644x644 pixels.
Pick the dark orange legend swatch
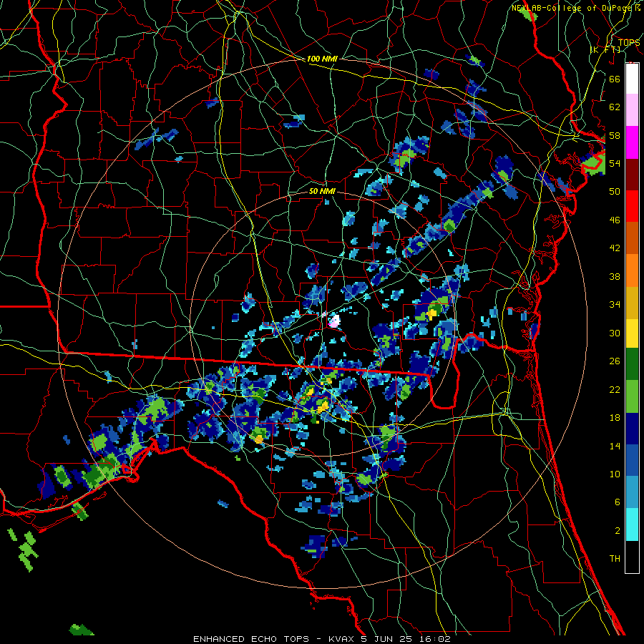coord(632,238)
